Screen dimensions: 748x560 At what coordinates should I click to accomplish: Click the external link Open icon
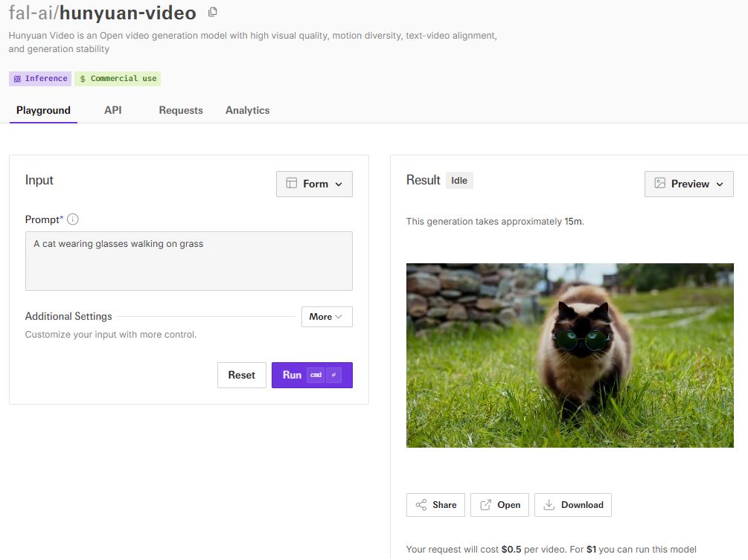pos(486,505)
